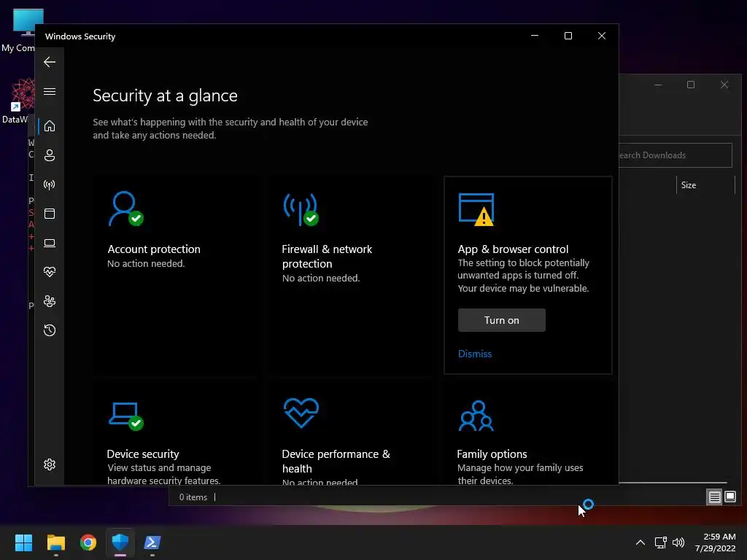Open Protection history sidebar icon

tap(50, 330)
